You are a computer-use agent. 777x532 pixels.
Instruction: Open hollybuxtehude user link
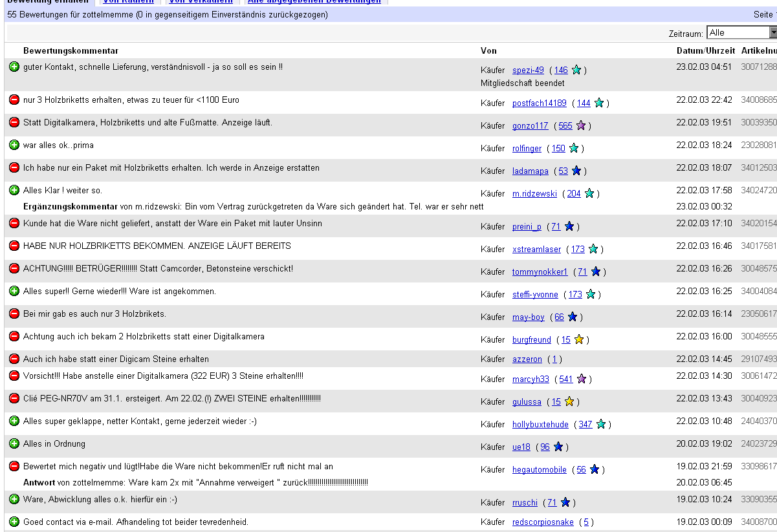541,425
